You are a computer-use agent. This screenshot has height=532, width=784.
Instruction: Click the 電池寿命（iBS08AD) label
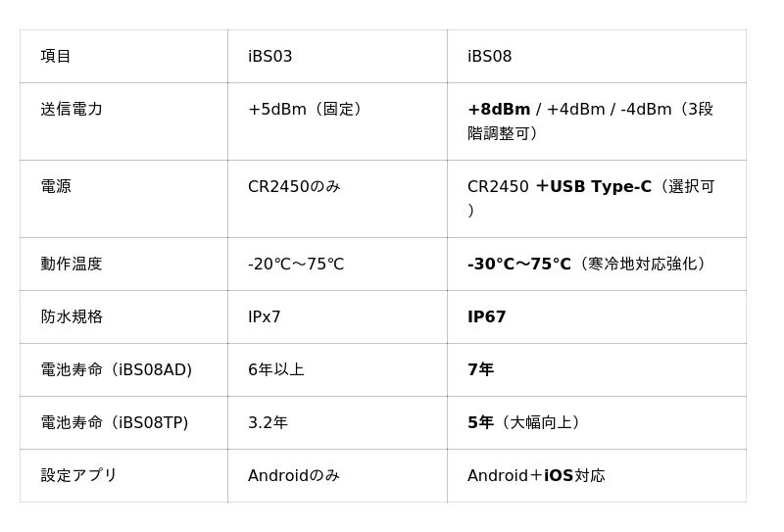(x=116, y=369)
